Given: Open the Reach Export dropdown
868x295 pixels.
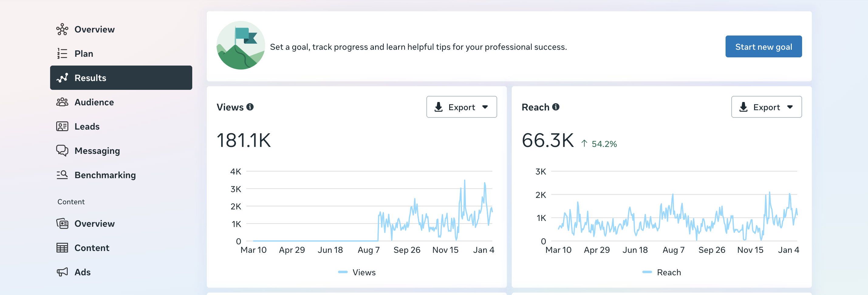Looking at the screenshot, I should (766, 107).
